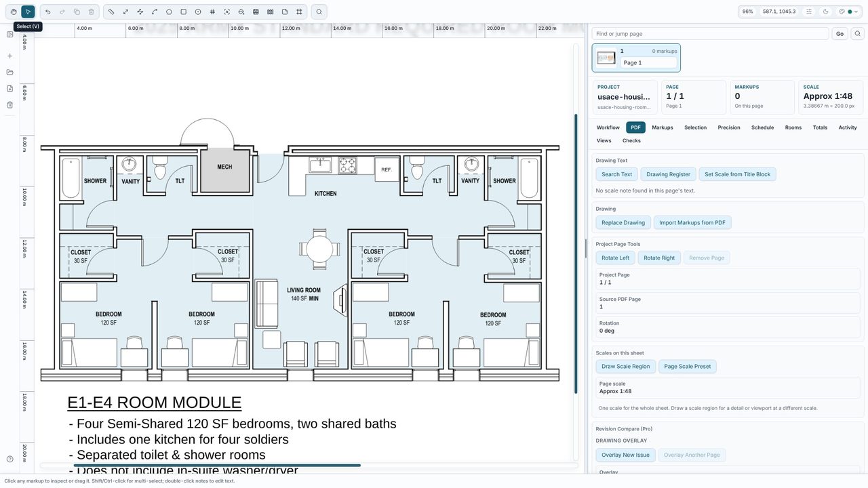This screenshot has width=868, height=488.
Task: Open the sliders settings icon
Action: click(809, 12)
